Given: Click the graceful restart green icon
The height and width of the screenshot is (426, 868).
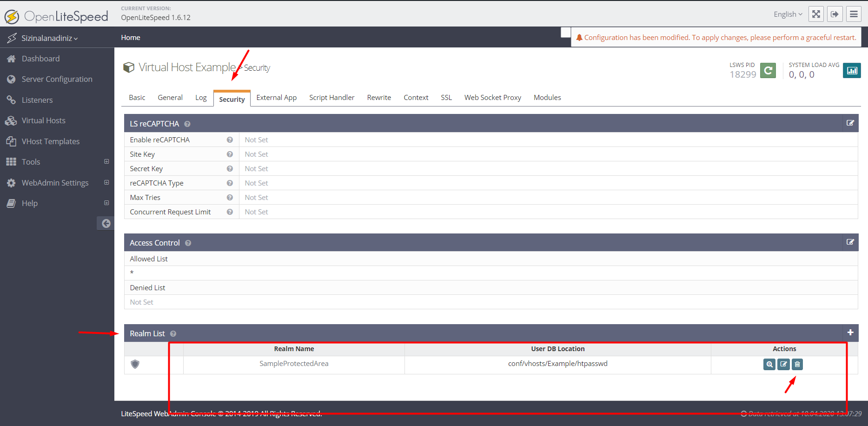Looking at the screenshot, I should (x=768, y=70).
